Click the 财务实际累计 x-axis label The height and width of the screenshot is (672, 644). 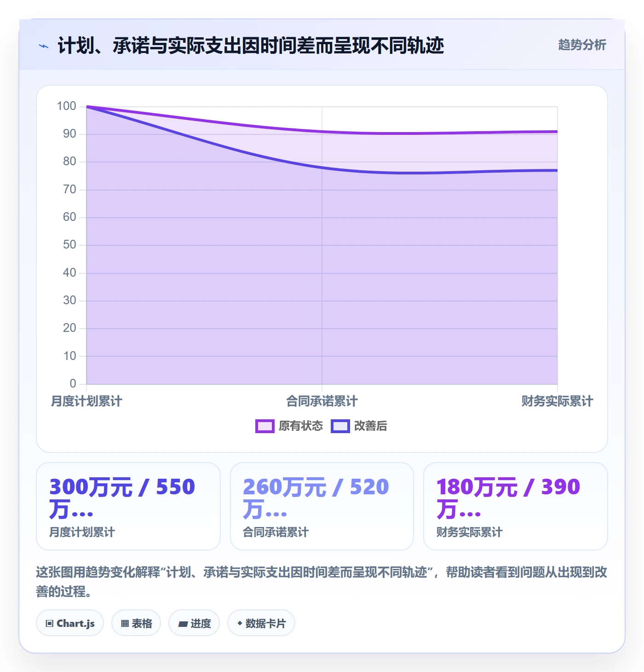[557, 401]
